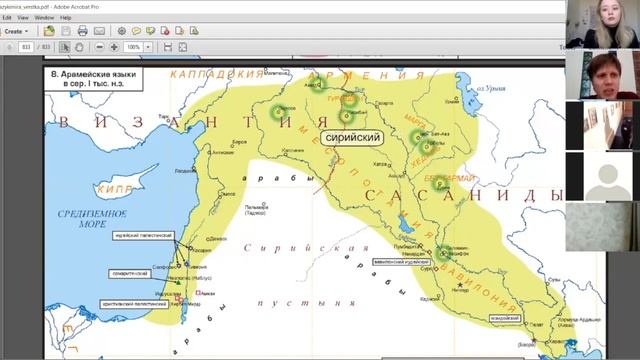Click the 100% zoom value field
This screenshot has width=640, height=360.
click(x=133, y=47)
